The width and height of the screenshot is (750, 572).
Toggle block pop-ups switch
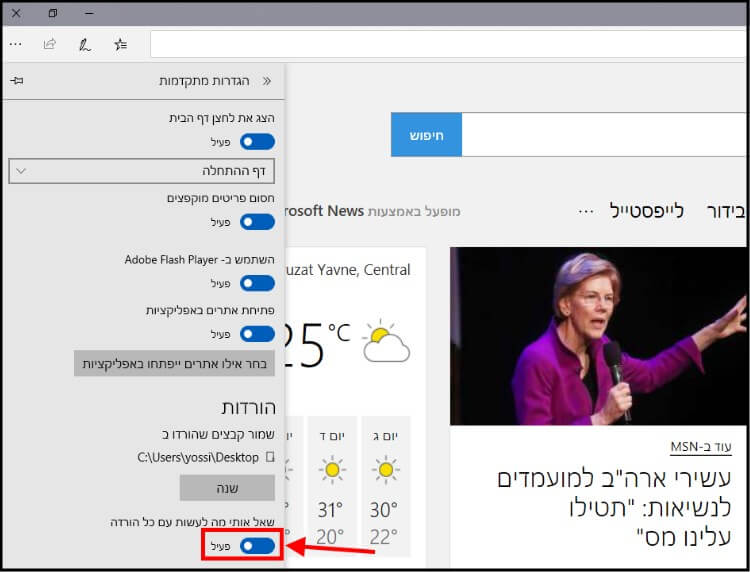tap(257, 222)
